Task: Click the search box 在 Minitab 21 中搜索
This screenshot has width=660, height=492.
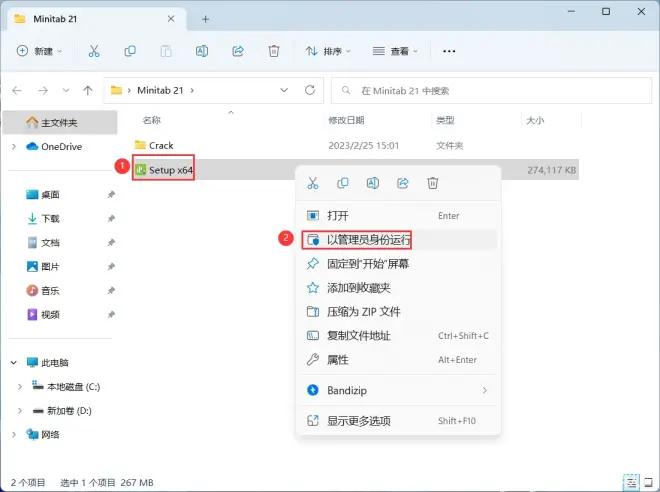Action: point(491,90)
